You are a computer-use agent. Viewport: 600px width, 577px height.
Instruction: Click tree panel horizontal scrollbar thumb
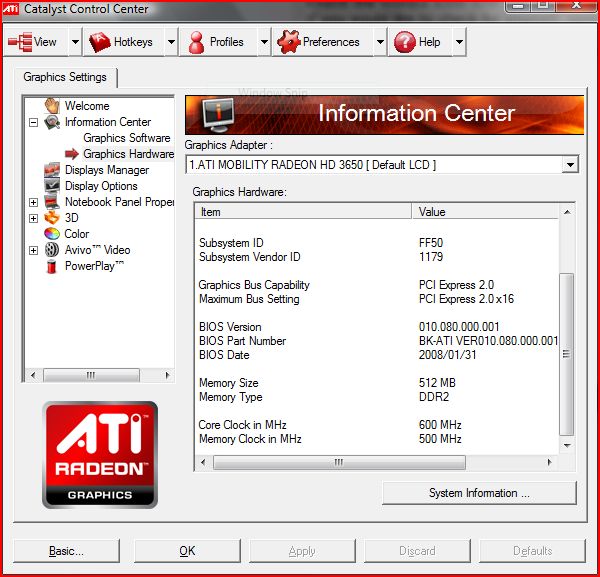point(91,375)
